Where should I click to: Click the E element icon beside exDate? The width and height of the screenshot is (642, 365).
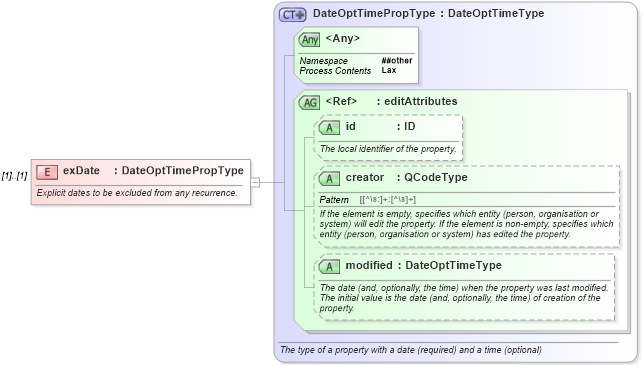tap(47, 172)
